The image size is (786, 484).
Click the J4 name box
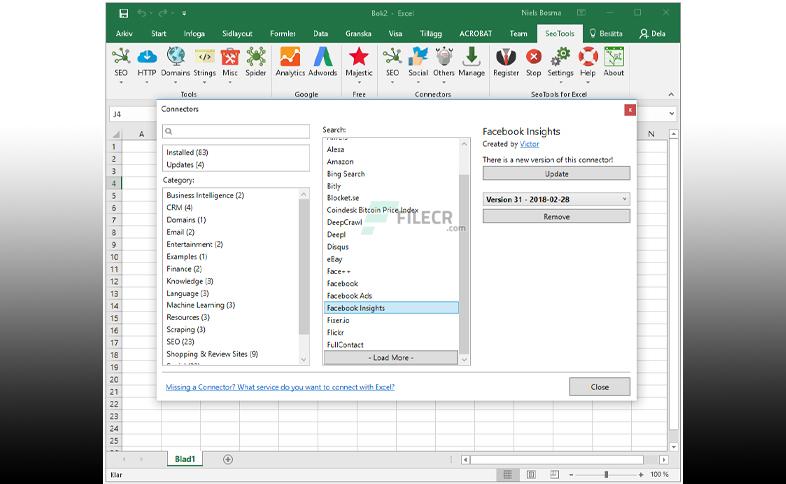tap(133, 114)
